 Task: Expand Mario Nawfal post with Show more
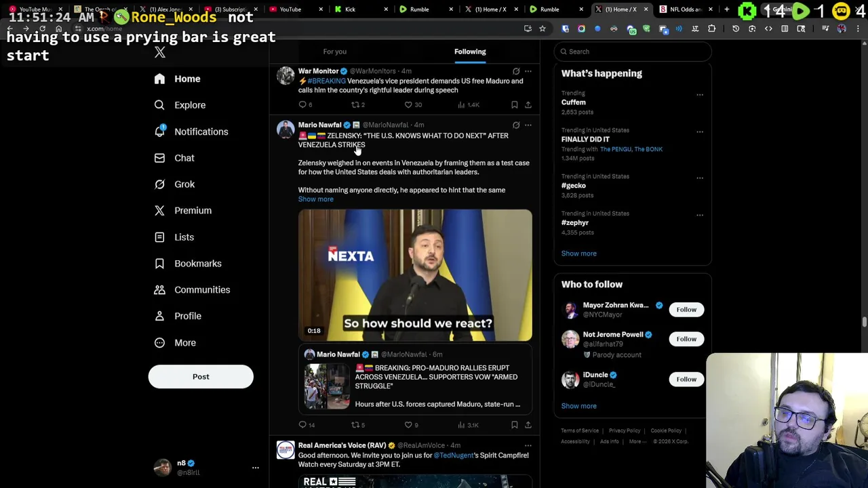[x=315, y=199]
